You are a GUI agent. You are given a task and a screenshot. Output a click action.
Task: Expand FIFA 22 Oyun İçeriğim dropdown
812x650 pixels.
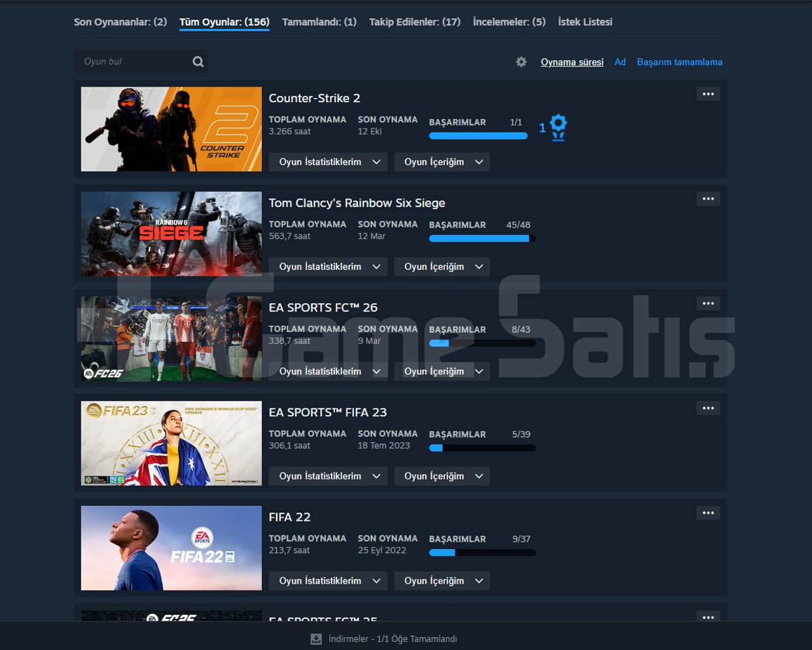(442, 581)
